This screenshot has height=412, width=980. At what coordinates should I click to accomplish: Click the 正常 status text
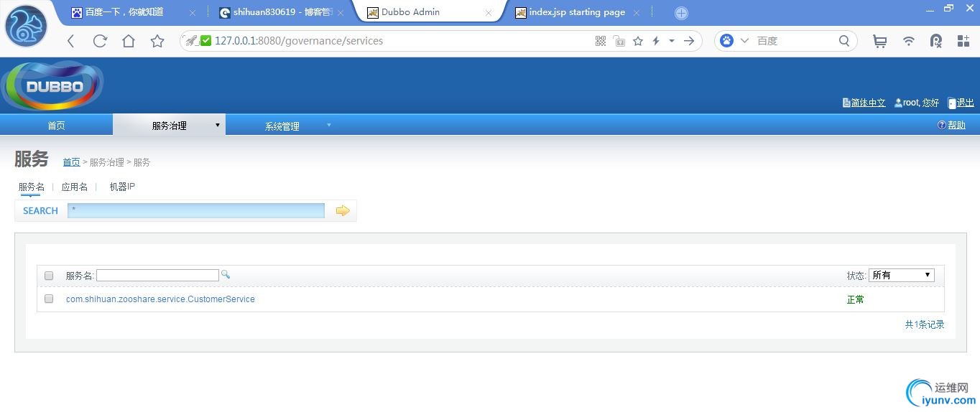pos(856,299)
